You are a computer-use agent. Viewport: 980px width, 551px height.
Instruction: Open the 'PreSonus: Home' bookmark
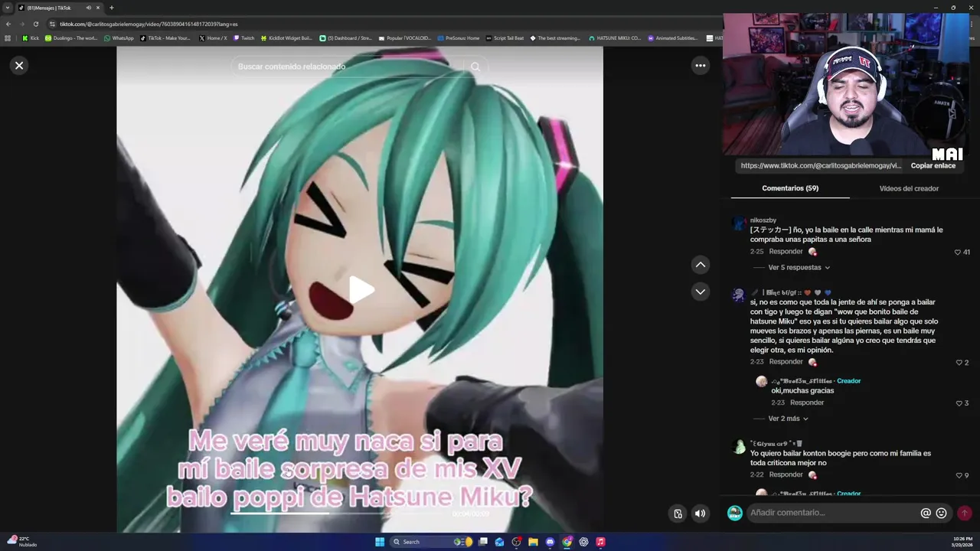(x=459, y=37)
